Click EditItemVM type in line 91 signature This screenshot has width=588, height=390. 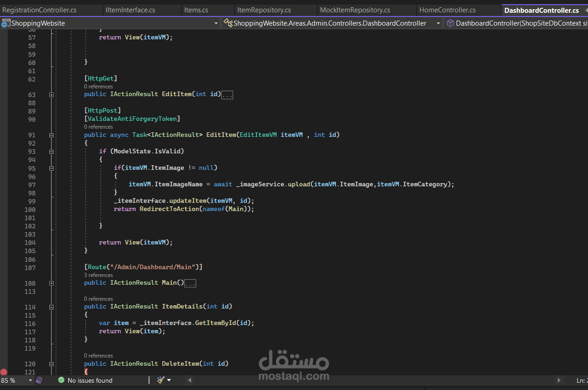[258, 135]
